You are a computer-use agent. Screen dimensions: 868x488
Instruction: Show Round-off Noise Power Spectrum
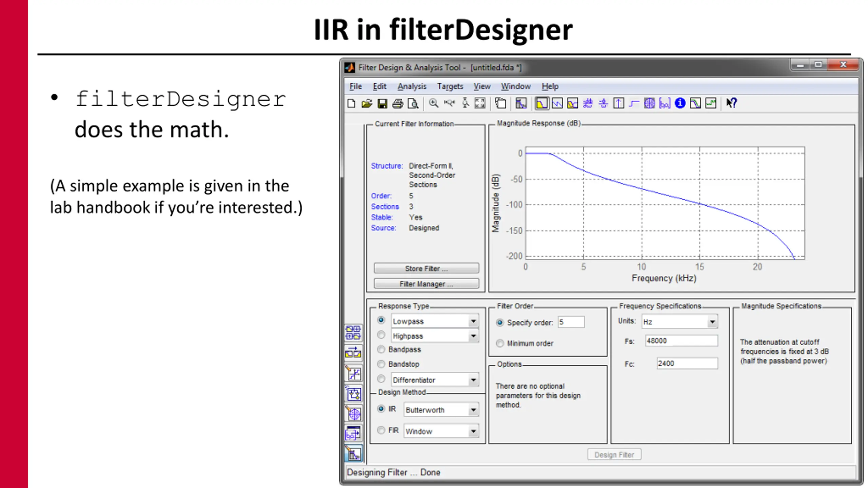tap(711, 103)
